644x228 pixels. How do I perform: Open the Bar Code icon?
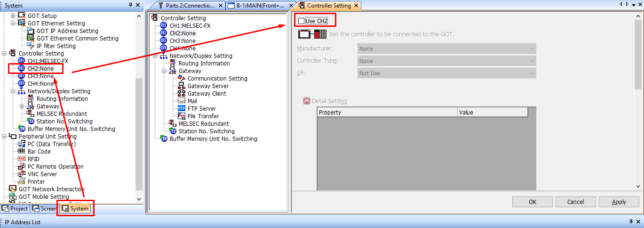tap(22, 152)
